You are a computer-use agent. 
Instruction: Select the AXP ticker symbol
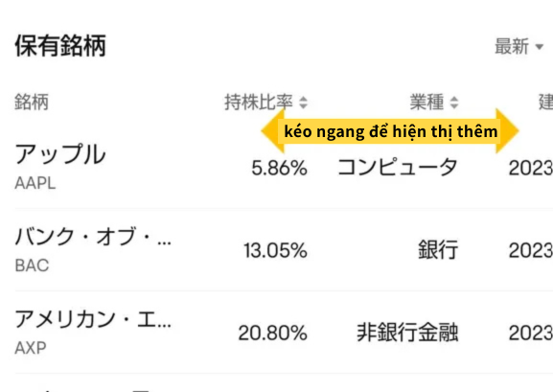click(x=31, y=348)
